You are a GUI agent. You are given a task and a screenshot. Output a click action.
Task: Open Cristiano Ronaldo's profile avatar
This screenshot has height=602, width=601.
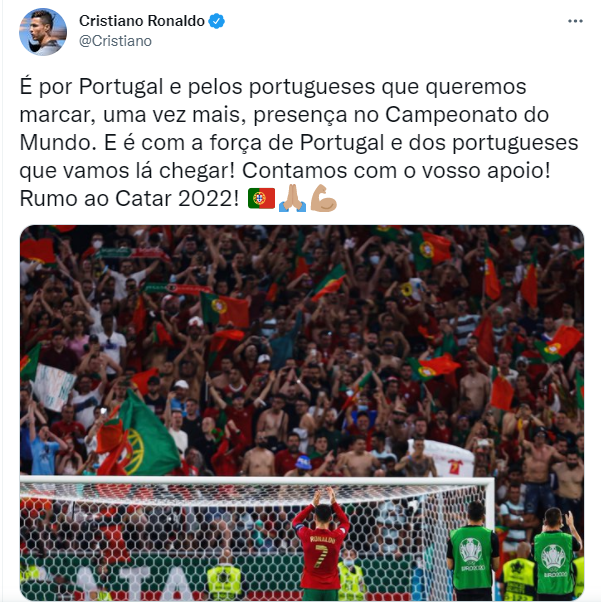click(x=43, y=32)
